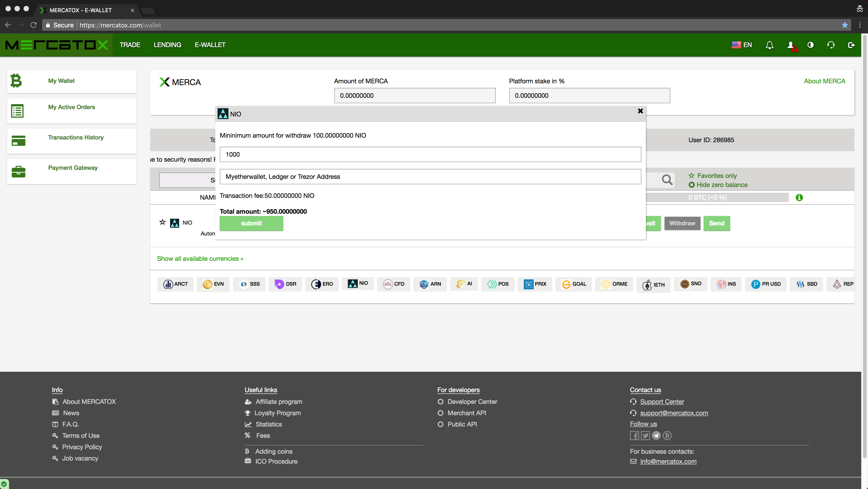Click the briefcase payment gateway icon
The height and width of the screenshot is (489, 868).
19,171
